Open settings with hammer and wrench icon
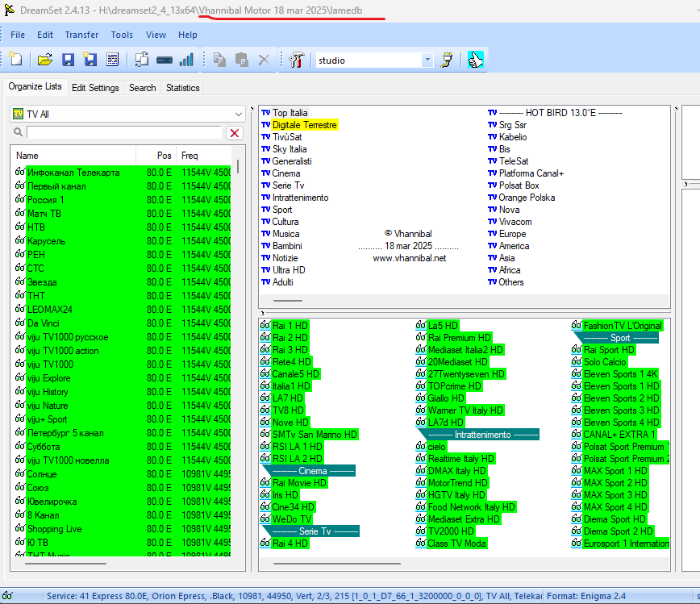This screenshot has width=700, height=604. click(x=296, y=60)
